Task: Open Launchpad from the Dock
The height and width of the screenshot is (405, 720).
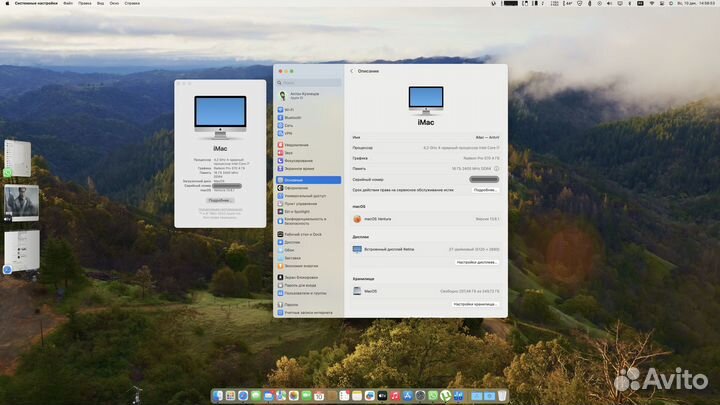Action: click(x=230, y=395)
